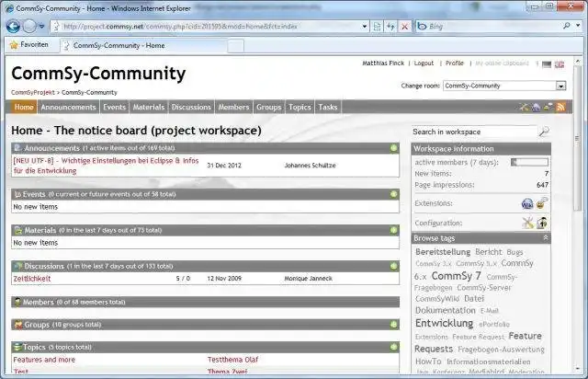
Task: Open the Discussions tab
Action: 191,107
